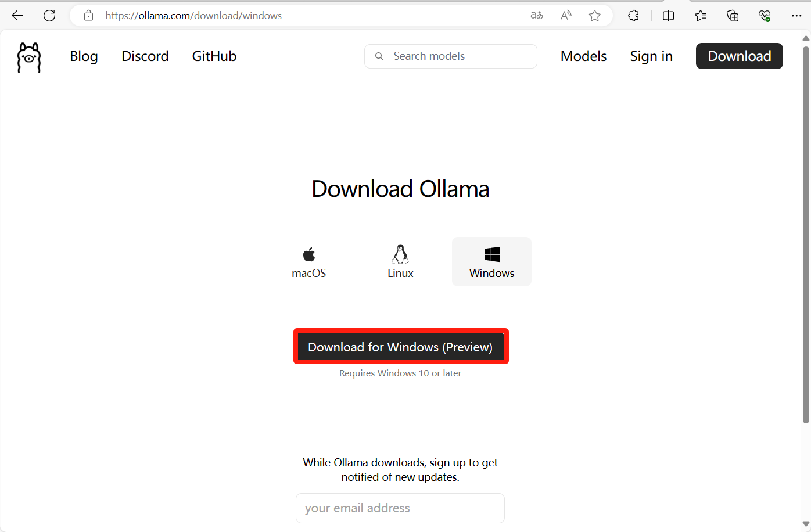Open browser essentials heart icon
Image resolution: width=811 pixels, height=532 pixels.
(x=765, y=16)
